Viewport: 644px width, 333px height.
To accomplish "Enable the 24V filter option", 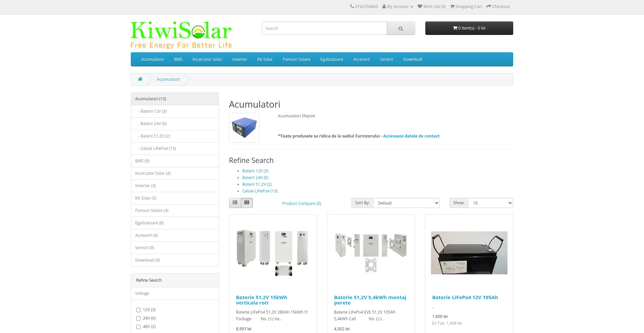I will tap(138, 318).
